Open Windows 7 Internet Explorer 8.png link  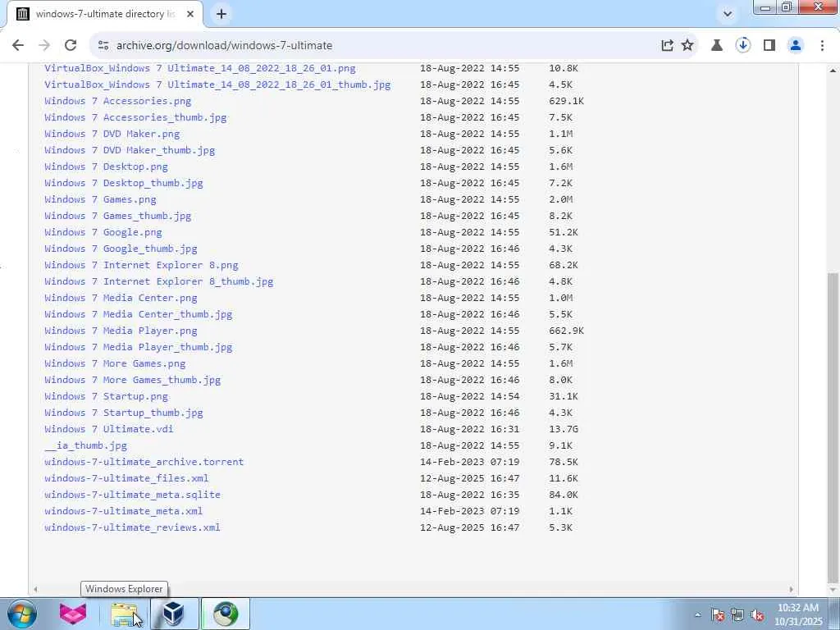[141, 265]
